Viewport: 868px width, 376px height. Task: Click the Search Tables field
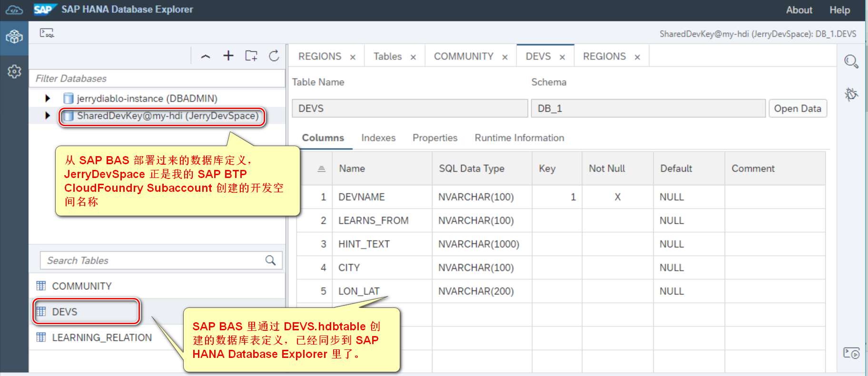[x=161, y=260]
